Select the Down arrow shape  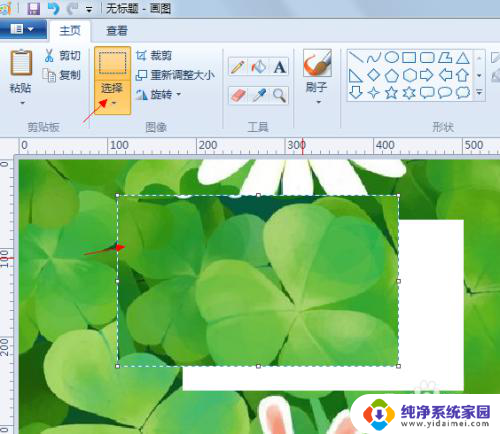[x=356, y=92]
